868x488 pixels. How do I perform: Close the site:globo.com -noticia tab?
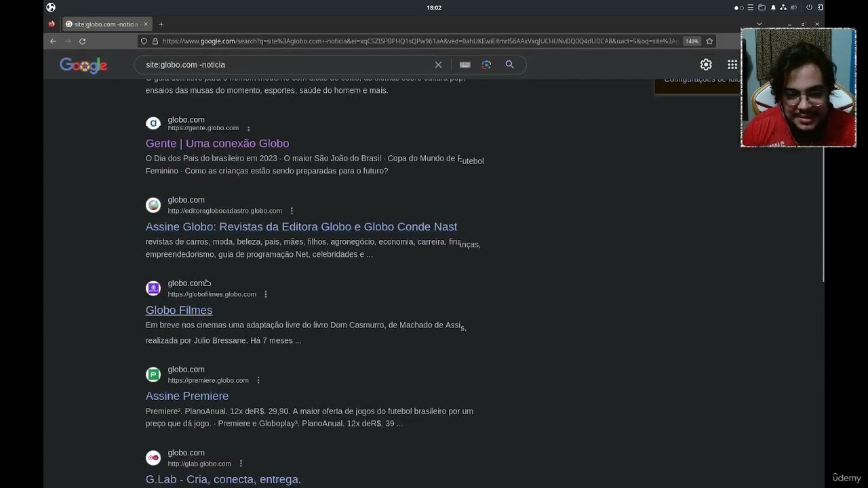pyautogui.click(x=145, y=24)
